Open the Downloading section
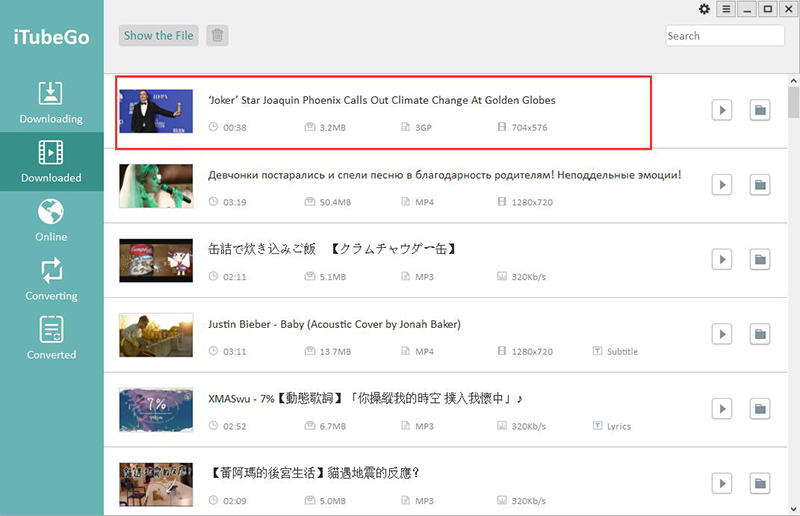Viewport: 800px width, 516px height. pyautogui.click(x=51, y=103)
